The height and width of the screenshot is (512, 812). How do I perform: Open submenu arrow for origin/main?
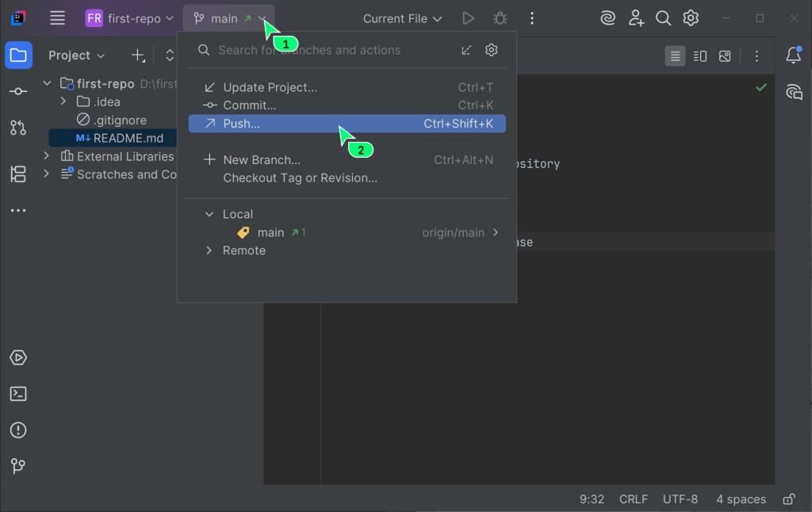click(x=496, y=232)
